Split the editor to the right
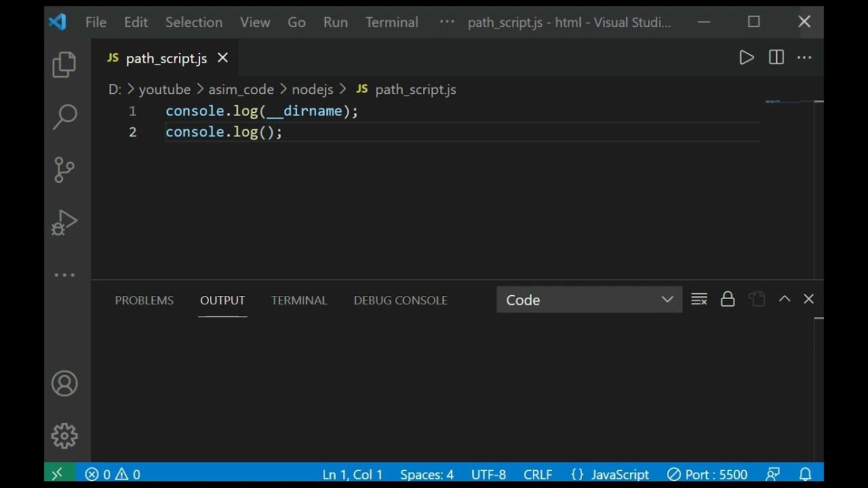 point(776,58)
